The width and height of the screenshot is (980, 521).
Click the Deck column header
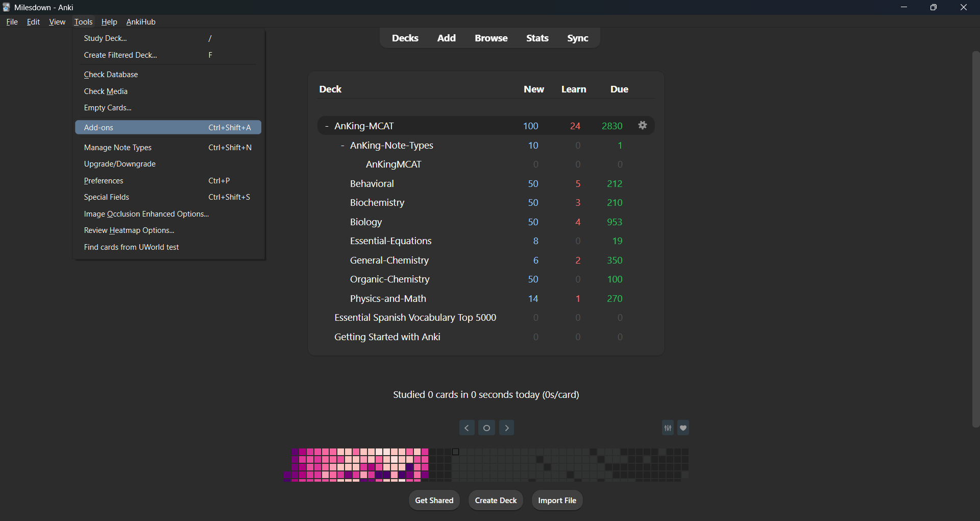tap(330, 89)
